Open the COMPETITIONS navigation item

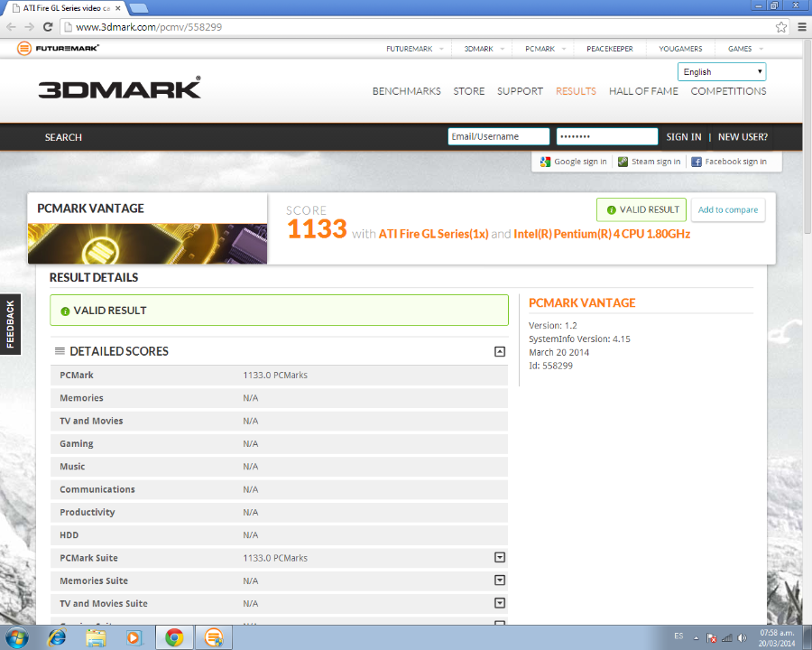[x=728, y=91]
